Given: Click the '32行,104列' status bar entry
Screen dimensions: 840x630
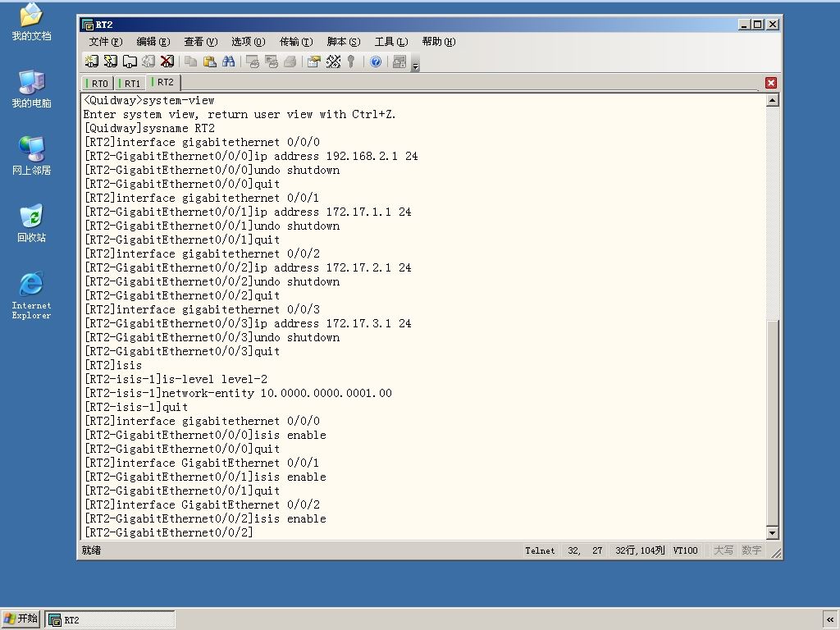Looking at the screenshot, I should [x=640, y=550].
